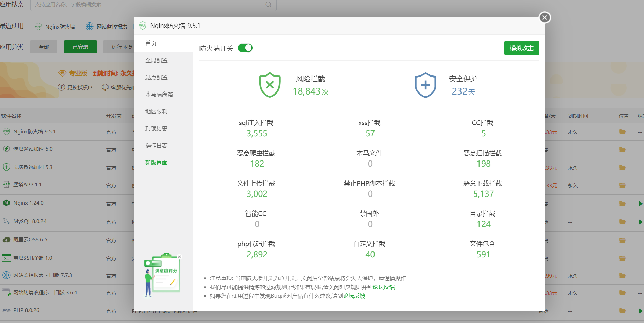Click the 恶意扫描拦截 count 198
Screen dimensions: 644x323
(484, 164)
